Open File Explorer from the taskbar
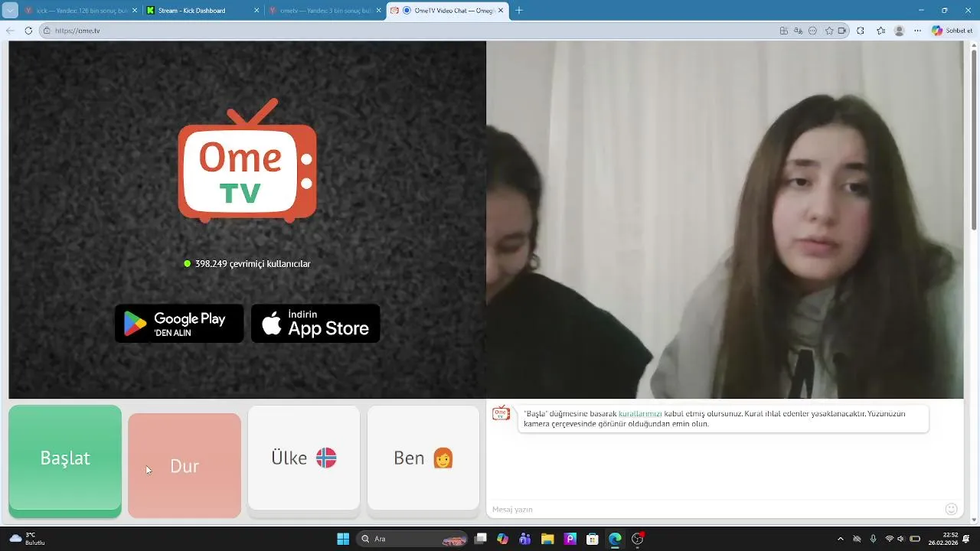Image resolution: width=980 pixels, height=551 pixels. pyautogui.click(x=547, y=539)
